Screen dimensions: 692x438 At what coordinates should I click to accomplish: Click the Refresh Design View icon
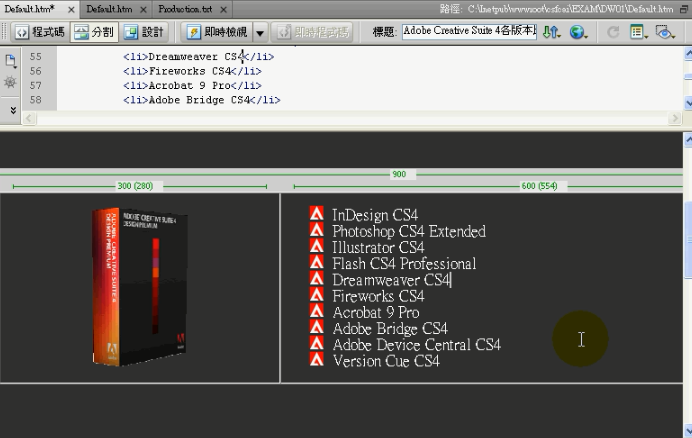click(613, 32)
